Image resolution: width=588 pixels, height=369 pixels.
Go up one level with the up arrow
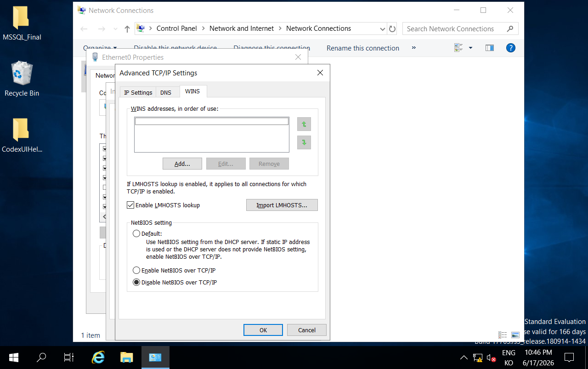coord(127,28)
